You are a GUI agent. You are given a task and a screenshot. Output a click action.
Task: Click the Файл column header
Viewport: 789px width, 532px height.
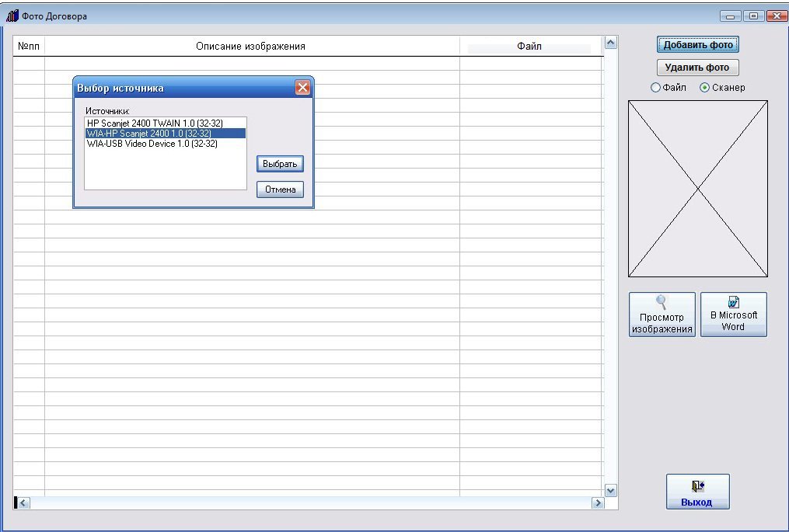click(531, 47)
